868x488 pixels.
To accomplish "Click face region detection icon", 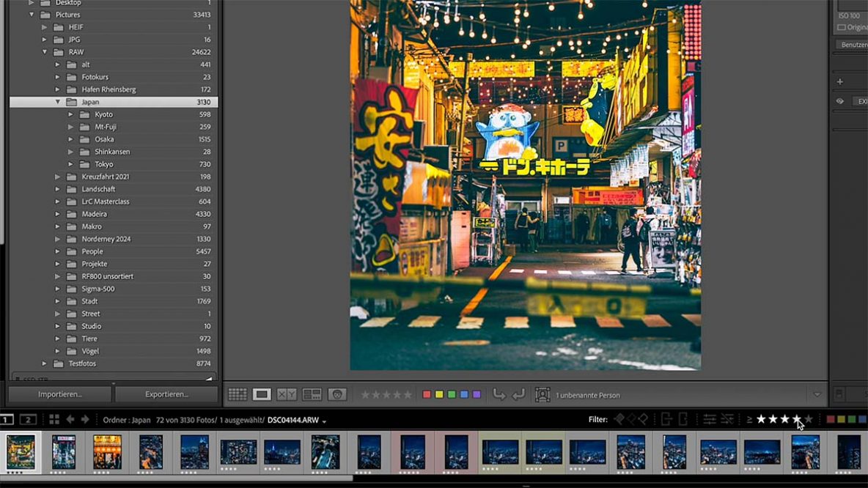I will point(542,395).
